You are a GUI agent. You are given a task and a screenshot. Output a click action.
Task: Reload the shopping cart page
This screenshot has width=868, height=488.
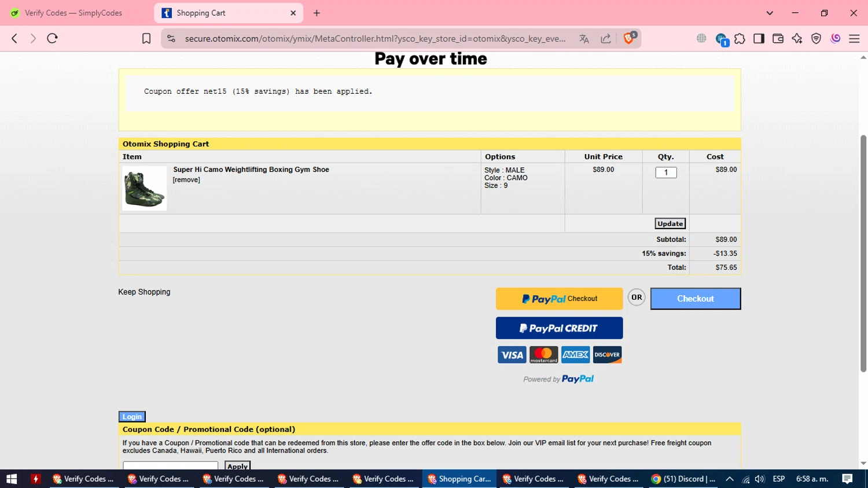pyautogui.click(x=53, y=38)
